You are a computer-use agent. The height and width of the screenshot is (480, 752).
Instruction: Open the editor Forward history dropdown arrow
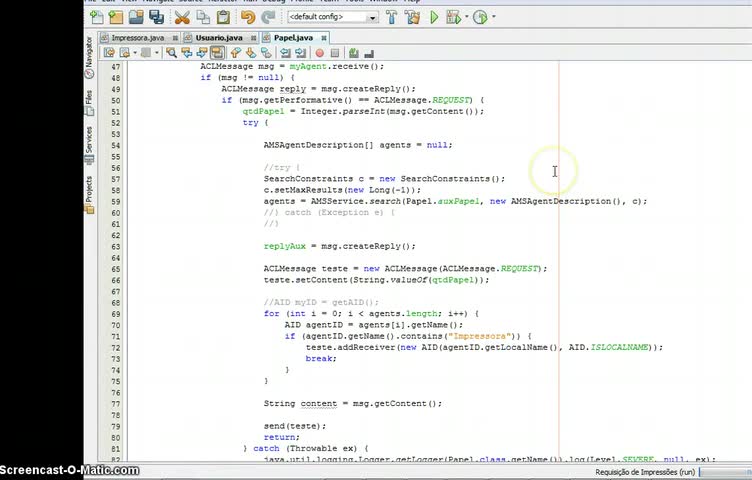pos(156,53)
